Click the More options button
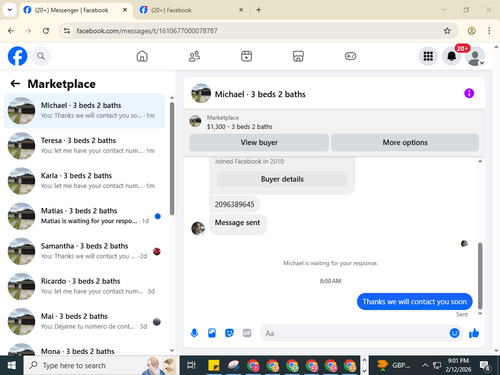The height and width of the screenshot is (375, 500). click(405, 142)
